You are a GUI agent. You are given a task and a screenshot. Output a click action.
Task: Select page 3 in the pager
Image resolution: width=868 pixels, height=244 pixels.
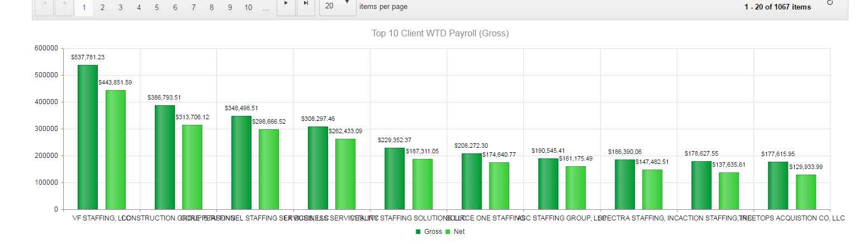[120, 7]
